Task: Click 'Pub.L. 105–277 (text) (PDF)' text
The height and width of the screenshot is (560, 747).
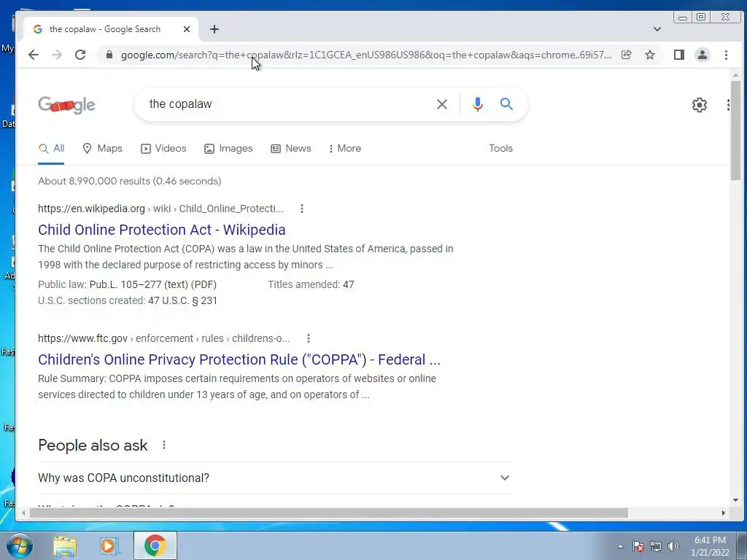Action: coord(153,285)
